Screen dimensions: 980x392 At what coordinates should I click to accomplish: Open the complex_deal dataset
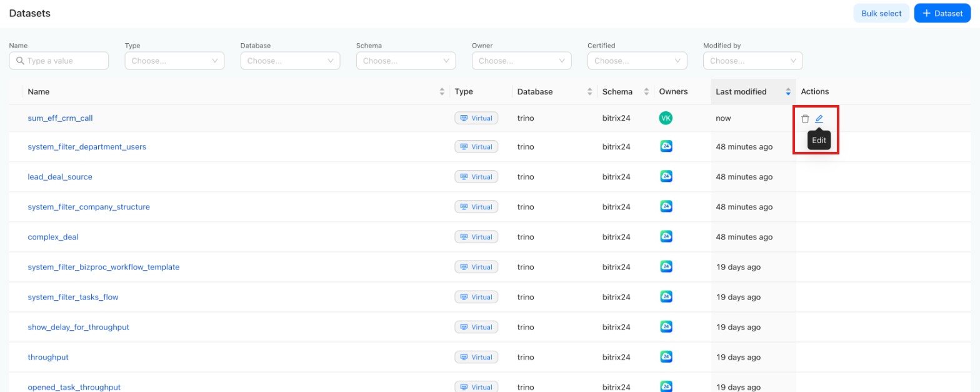(53, 237)
